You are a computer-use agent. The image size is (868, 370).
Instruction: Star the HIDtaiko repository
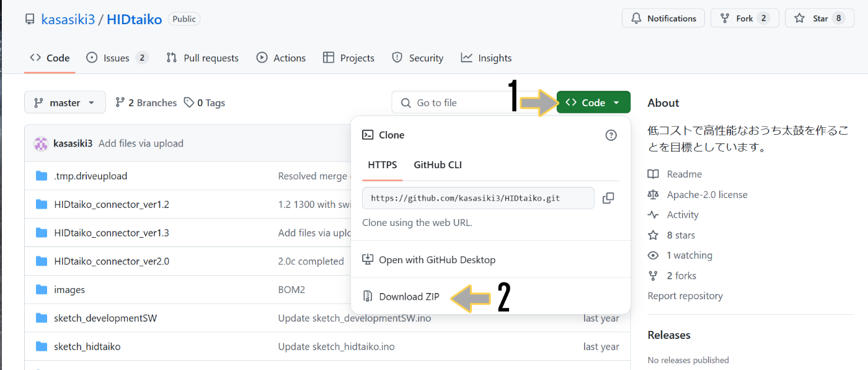tap(820, 19)
